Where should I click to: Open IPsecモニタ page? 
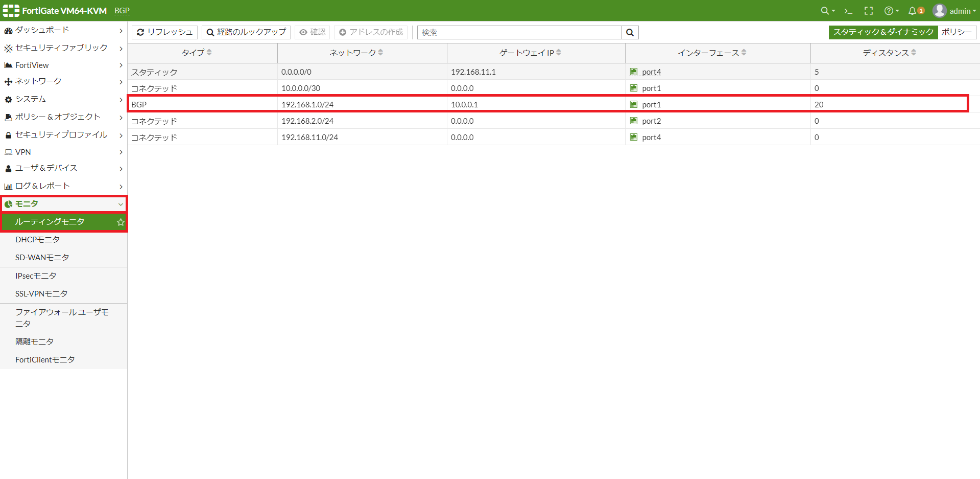(x=63, y=276)
